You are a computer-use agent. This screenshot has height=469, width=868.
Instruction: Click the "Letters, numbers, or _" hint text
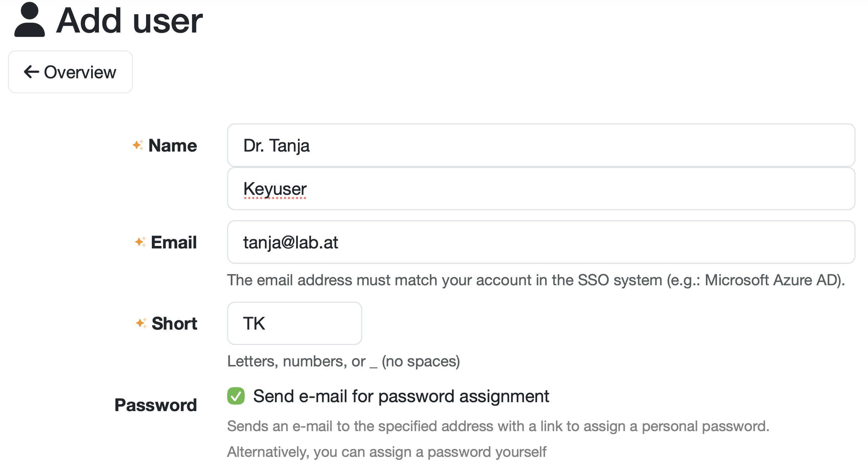coord(343,361)
